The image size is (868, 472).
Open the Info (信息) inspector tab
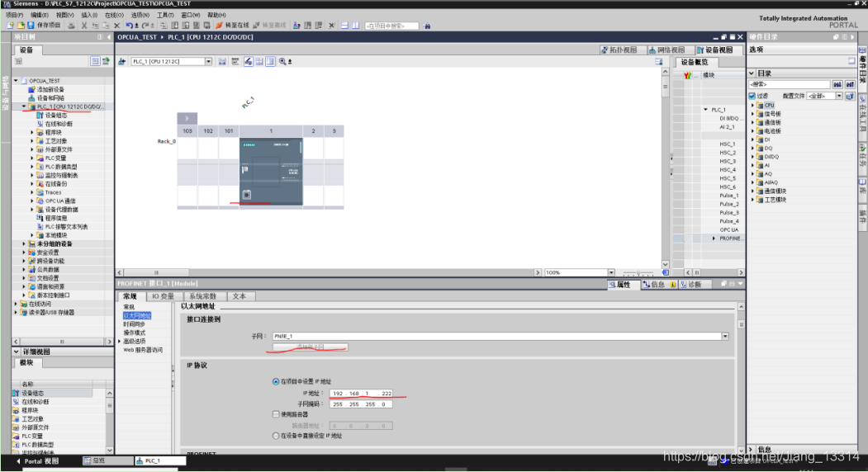(659, 285)
